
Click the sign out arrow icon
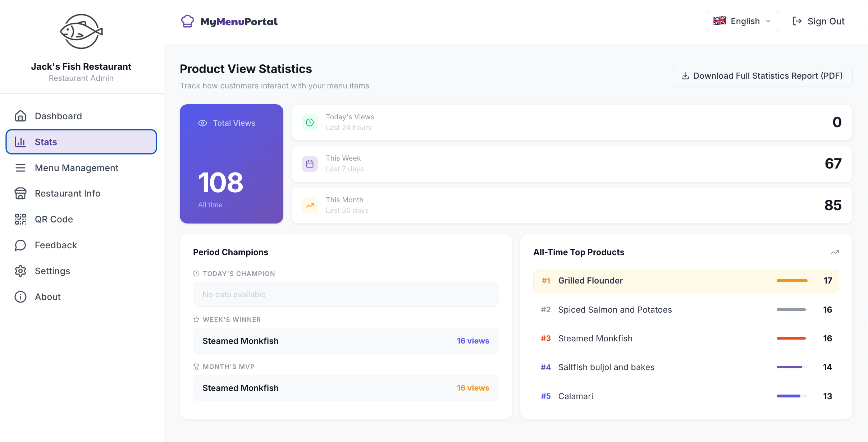click(x=797, y=21)
